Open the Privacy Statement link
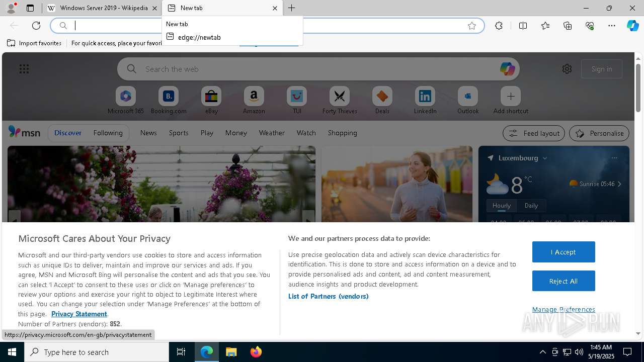The width and height of the screenshot is (644, 362). (x=79, y=314)
